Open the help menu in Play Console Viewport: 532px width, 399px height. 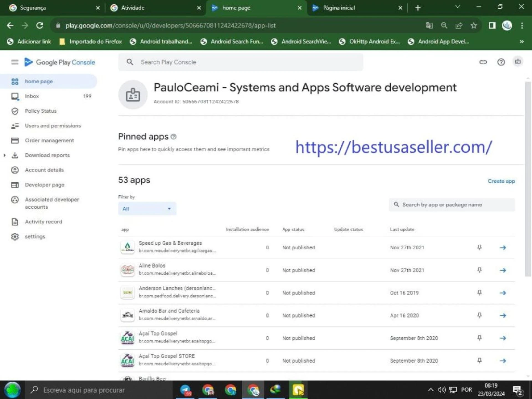point(501,62)
